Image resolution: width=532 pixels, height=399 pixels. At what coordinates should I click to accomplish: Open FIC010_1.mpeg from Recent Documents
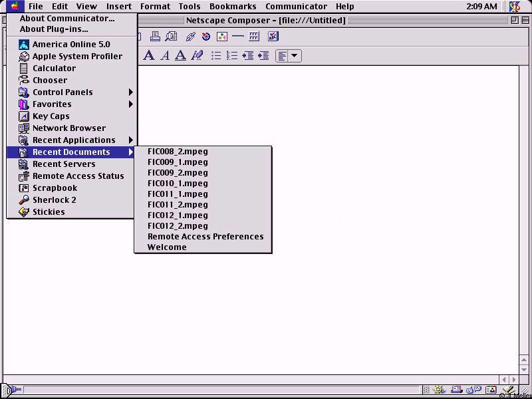[x=178, y=184]
